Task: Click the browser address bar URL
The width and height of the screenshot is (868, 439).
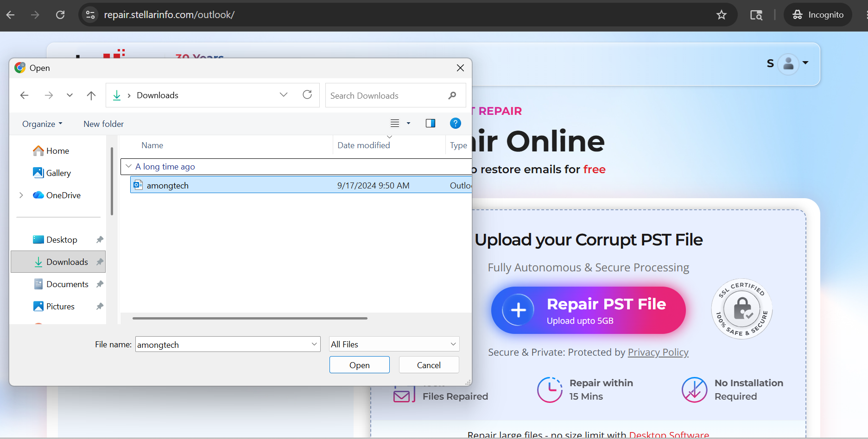Action: [169, 15]
